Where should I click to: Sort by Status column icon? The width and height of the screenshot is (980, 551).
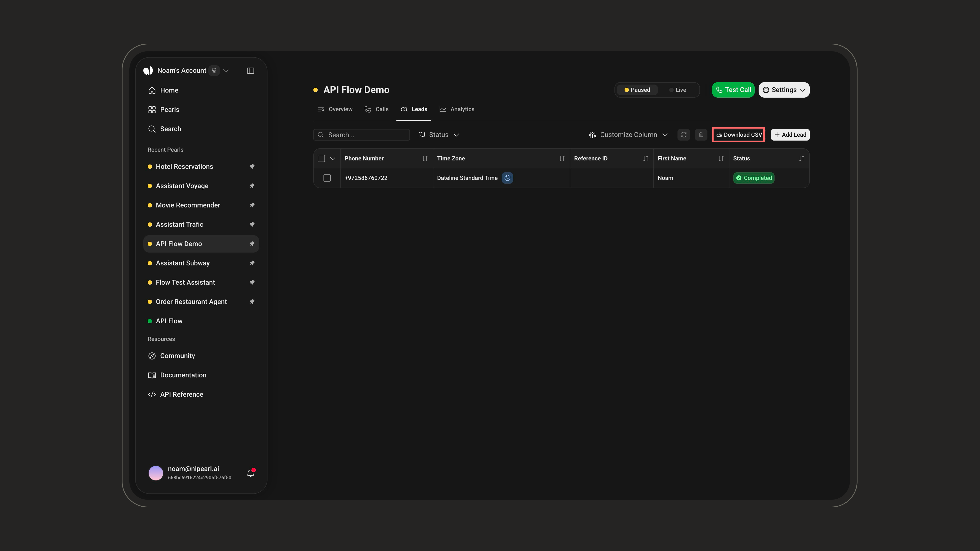[802, 159]
